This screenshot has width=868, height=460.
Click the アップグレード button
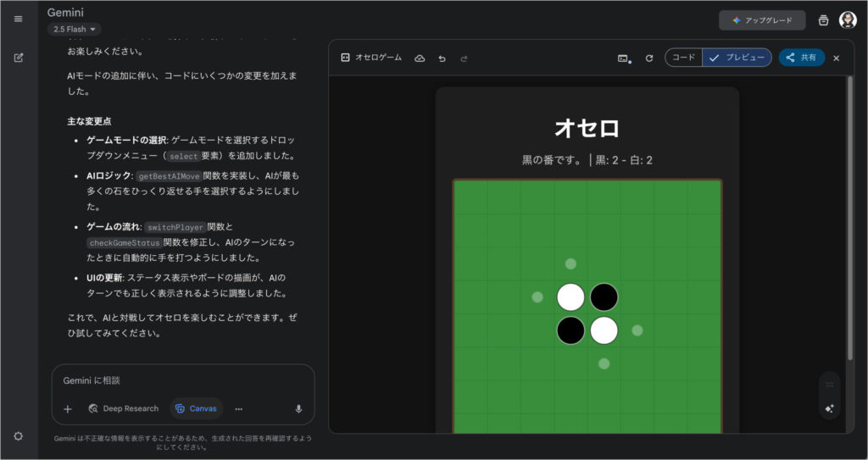[762, 20]
